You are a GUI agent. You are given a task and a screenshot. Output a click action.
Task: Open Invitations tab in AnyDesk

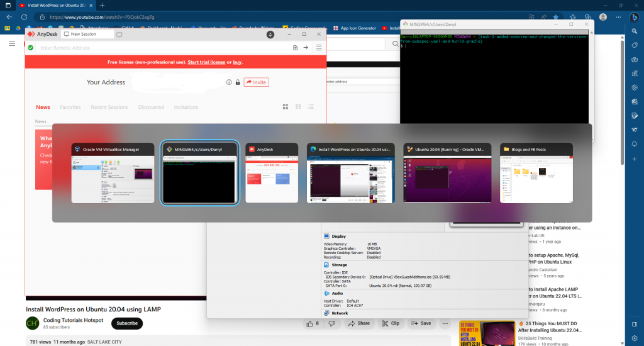[186, 107]
